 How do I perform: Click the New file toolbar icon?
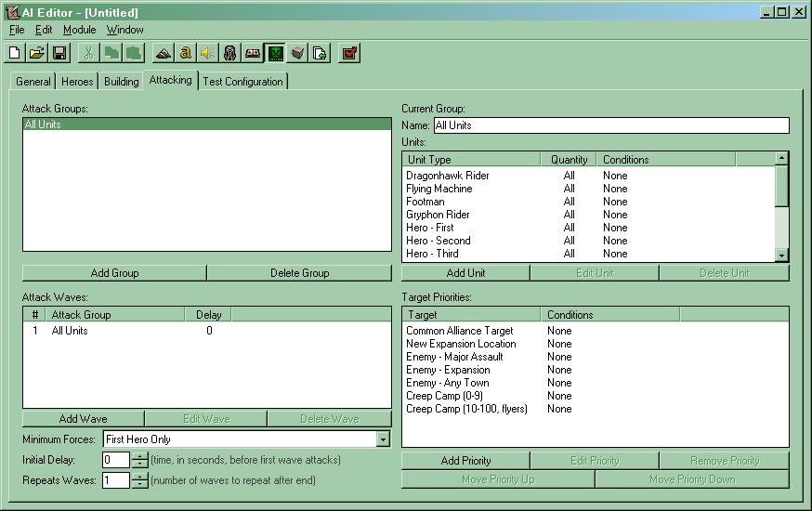(15, 53)
